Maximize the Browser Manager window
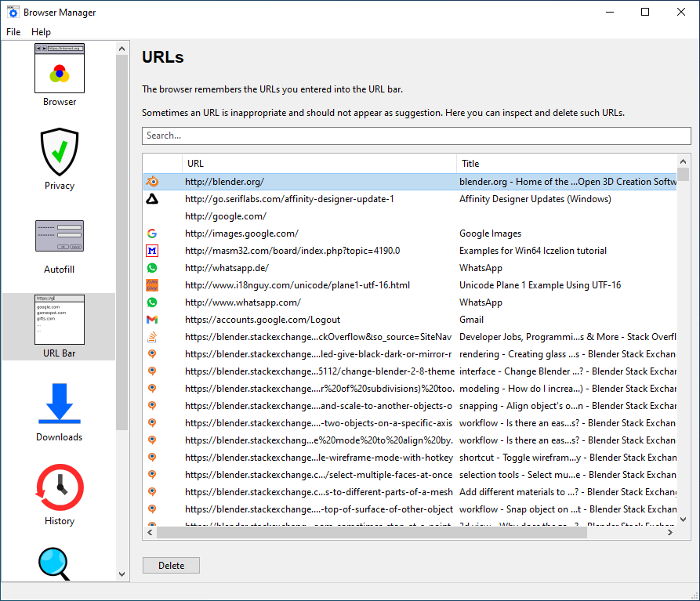 tap(645, 12)
